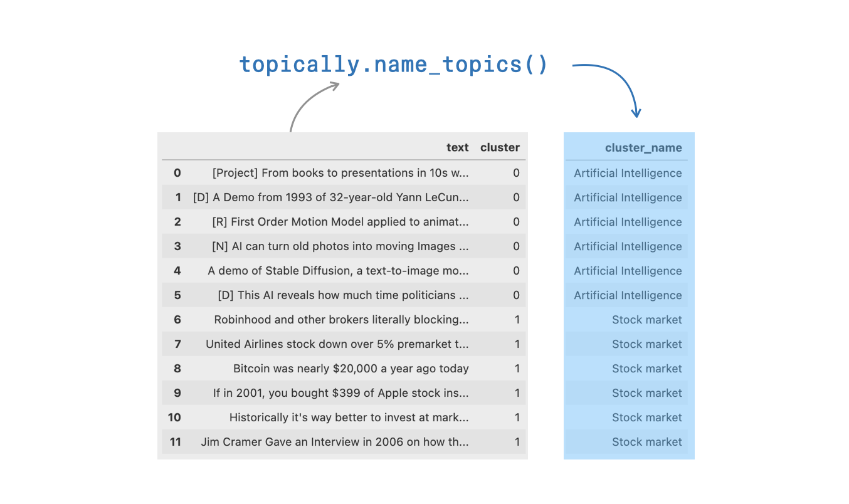Click the cluster value for the Jim Cramer row
Image resolution: width=849 pixels, height=504 pixels.
pos(517,442)
